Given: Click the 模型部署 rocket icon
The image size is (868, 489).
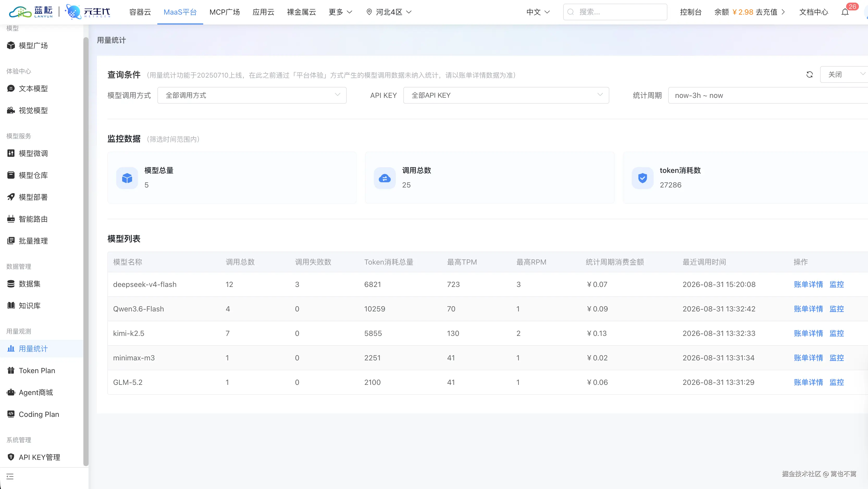Looking at the screenshot, I should tap(11, 197).
